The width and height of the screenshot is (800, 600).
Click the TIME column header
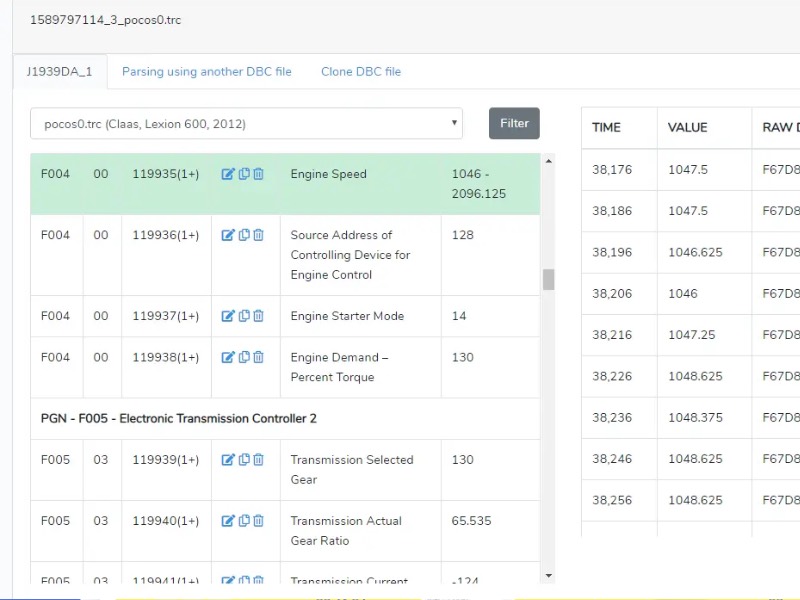point(606,128)
